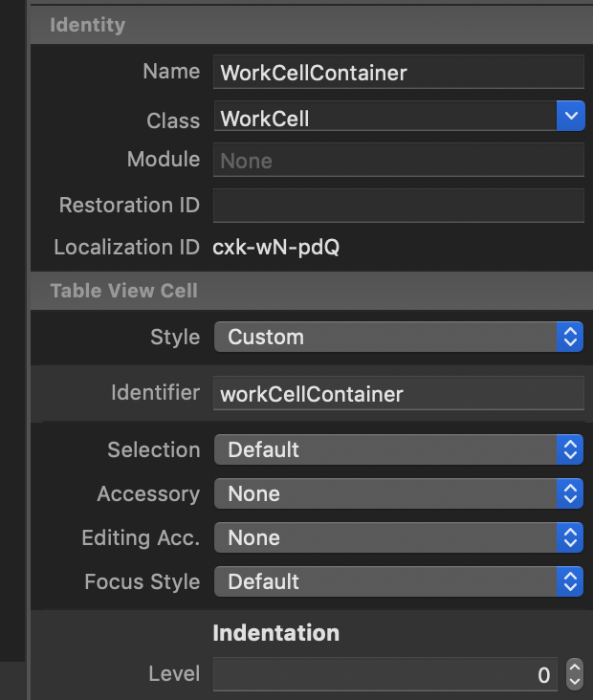Viewport: 593px width, 700px height.
Task: Click the empty Restoration ID field
Action: tap(398, 206)
